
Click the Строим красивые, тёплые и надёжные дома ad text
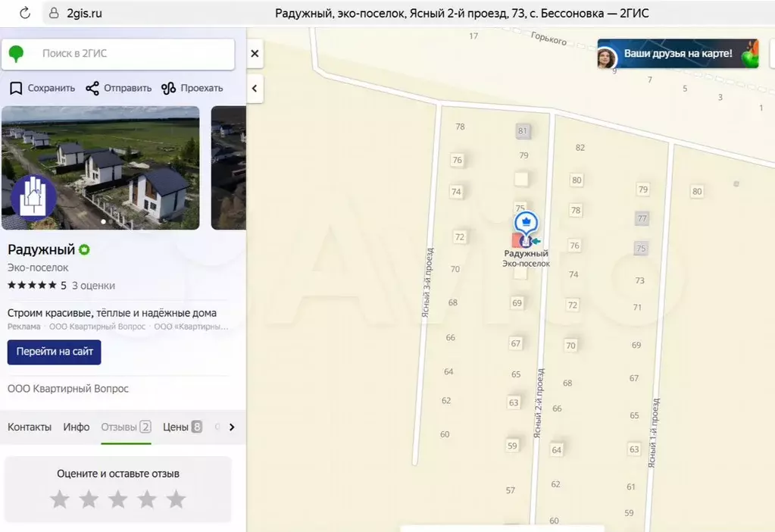111,313
